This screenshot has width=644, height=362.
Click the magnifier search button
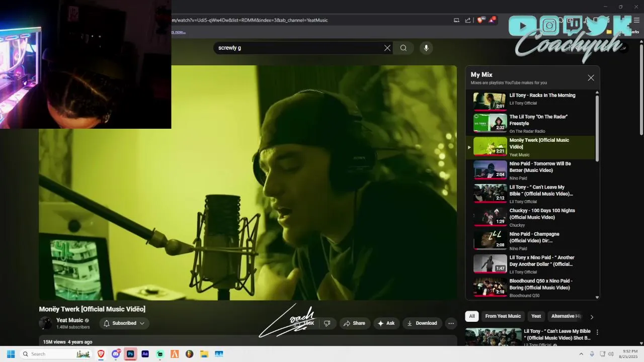tap(404, 48)
